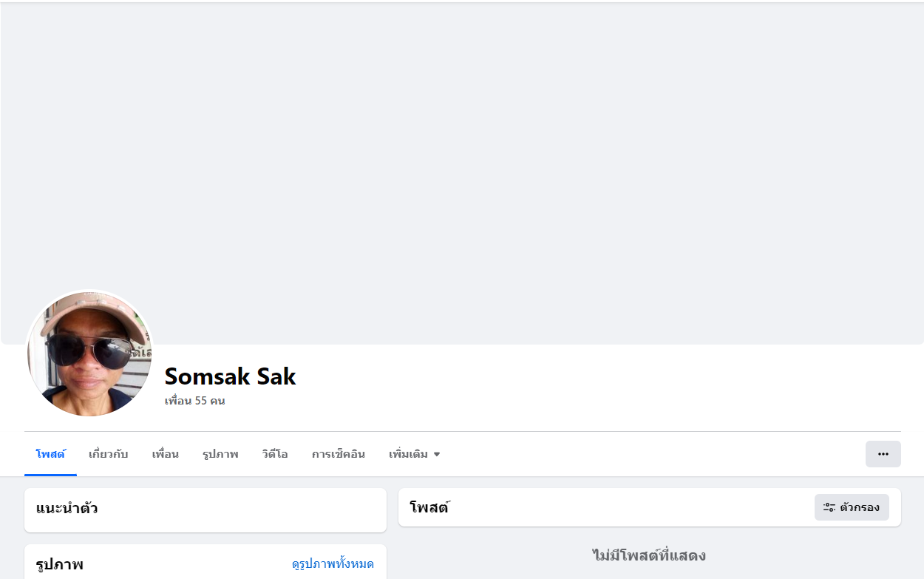Switch to the การเช็คอิน tab
The image size is (924, 579).
[x=338, y=454]
